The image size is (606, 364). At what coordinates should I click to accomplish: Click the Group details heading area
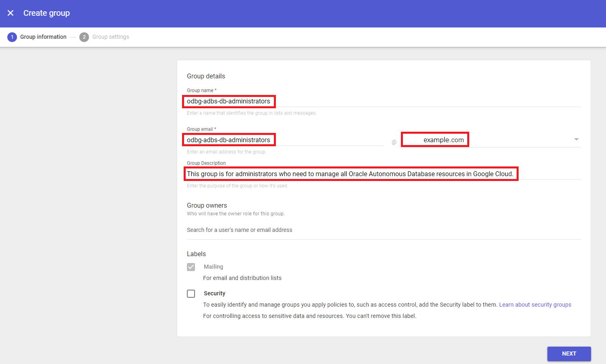[x=206, y=76]
